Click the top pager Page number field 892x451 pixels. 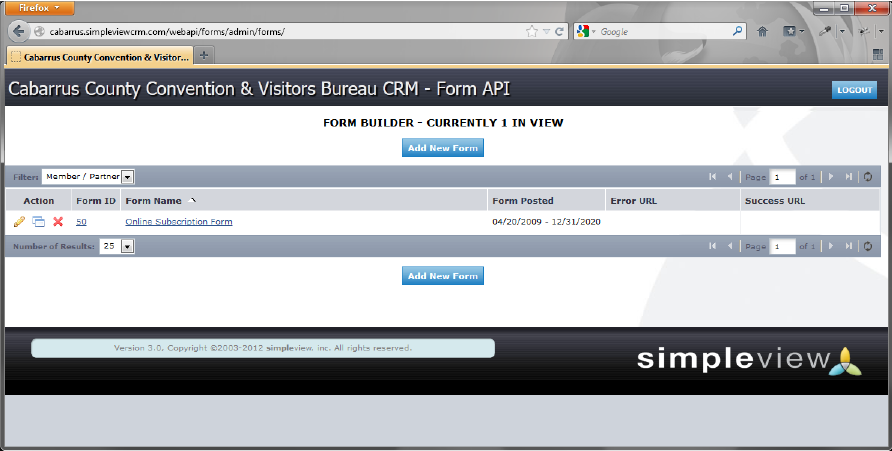782,177
